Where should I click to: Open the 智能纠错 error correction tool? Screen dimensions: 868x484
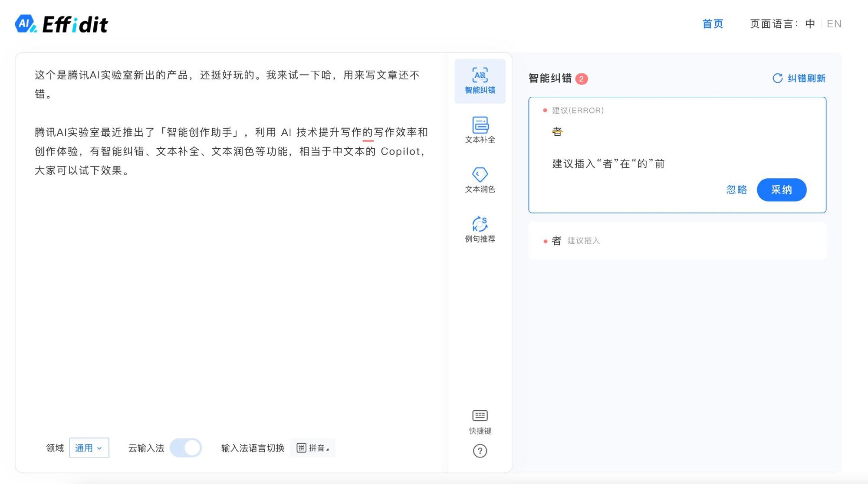[x=480, y=81]
